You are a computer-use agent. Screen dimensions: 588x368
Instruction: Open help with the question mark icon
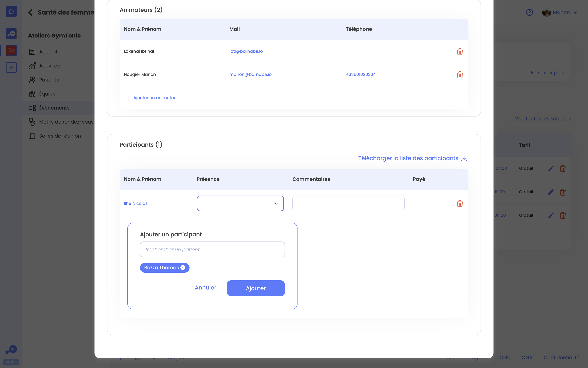coord(529,12)
